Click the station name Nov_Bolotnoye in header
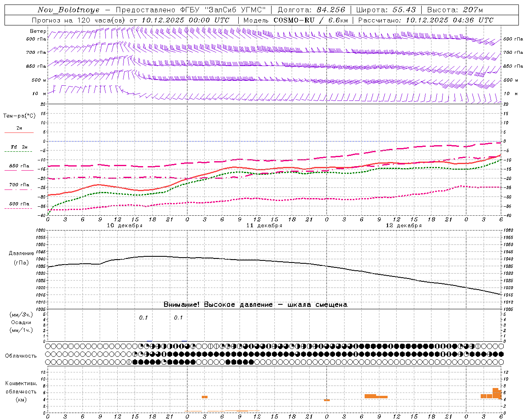 68,10
